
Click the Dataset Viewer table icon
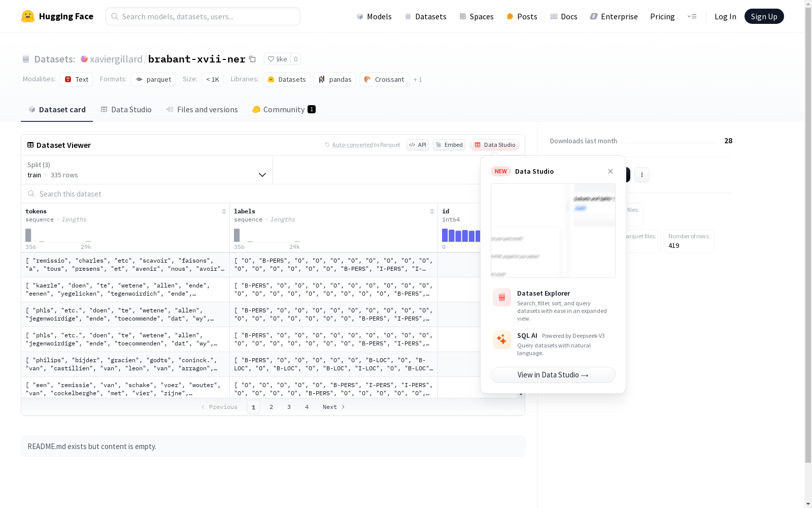(x=30, y=145)
